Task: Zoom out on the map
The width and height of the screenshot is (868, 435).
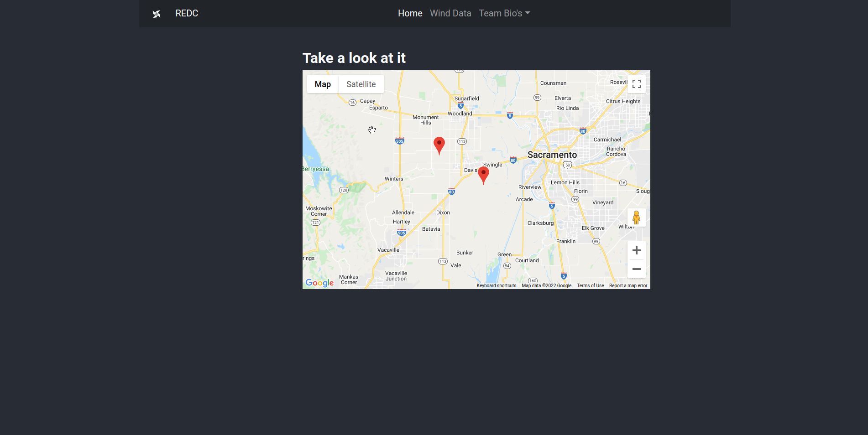Action: tap(637, 269)
